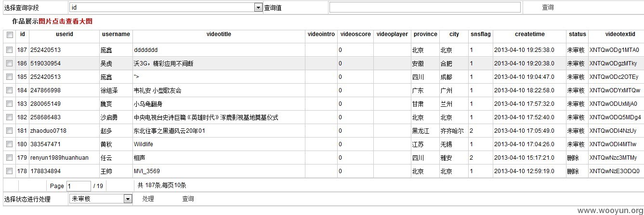644x215 pixels.
Task: Enable checkbox for row id 181
Action: tap(10, 131)
